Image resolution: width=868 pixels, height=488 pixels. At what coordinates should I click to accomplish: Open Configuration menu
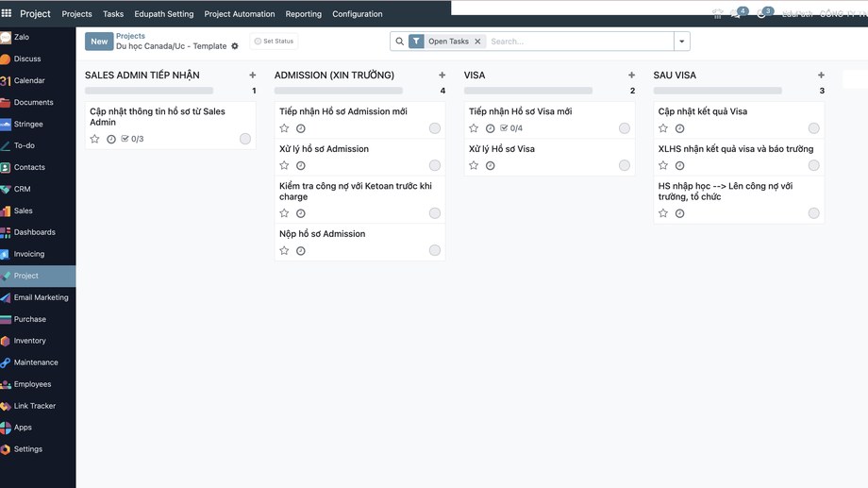pyautogui.click(x=357, y=14)
